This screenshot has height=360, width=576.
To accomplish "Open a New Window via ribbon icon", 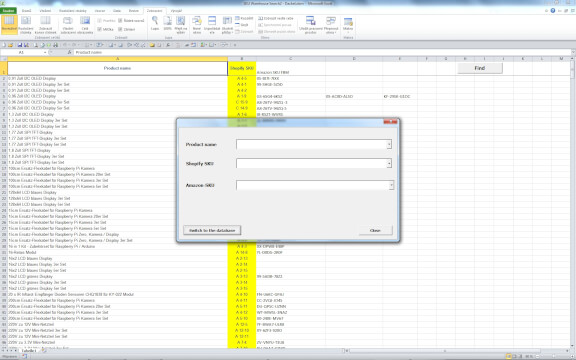I will point(197,25).
